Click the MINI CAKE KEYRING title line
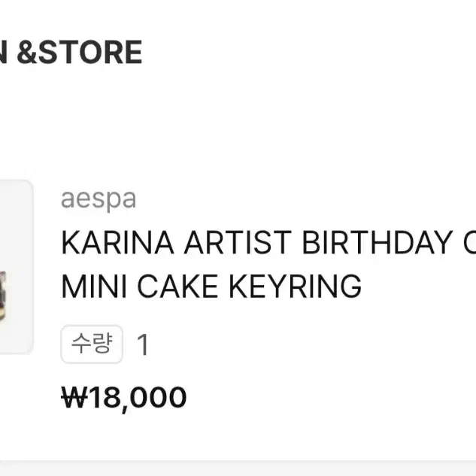476x476 pixels. (211, 287)
